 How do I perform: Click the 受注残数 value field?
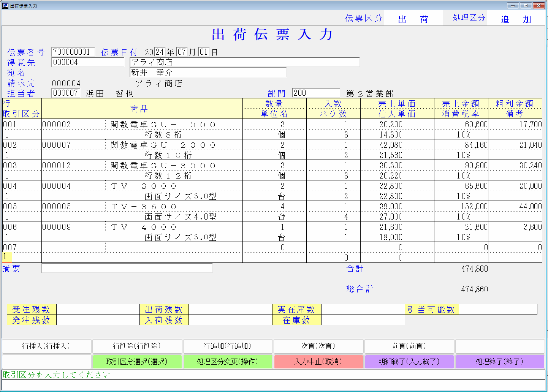pyautogui.click(x=98, y=310)
